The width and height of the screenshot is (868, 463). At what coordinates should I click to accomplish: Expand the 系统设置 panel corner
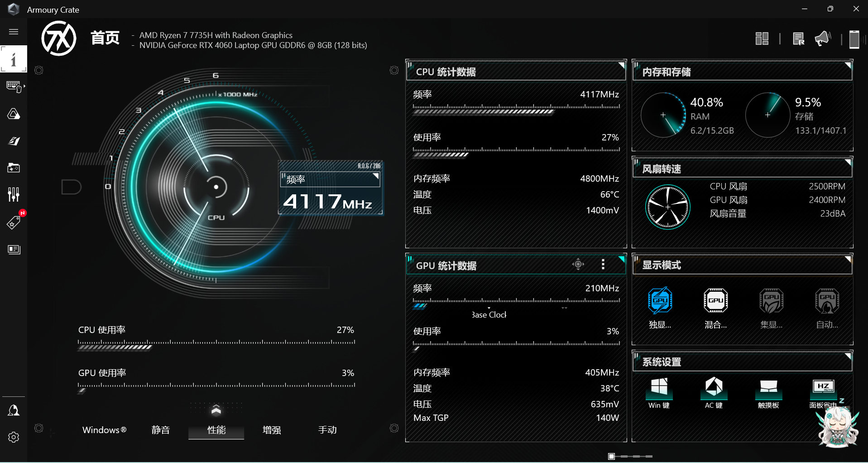[848, 356]
